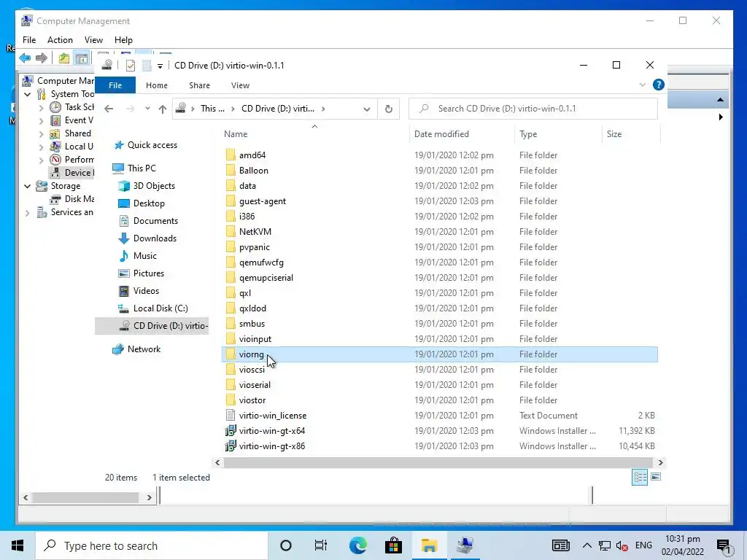This screenshot has width=747, height=560.
Task: Click right arrow of file list scrollbar
Action: coord(660,462)
